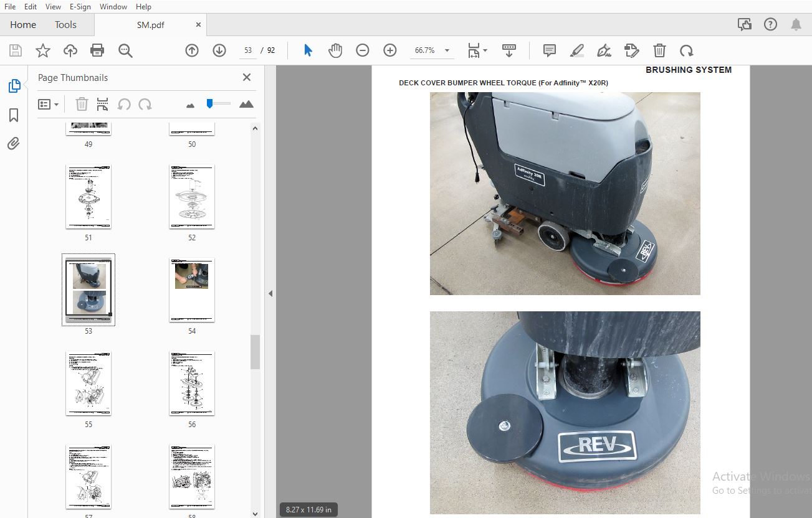Go to next page using the down arrow
The height and width of the screenshot is (518, 812).
click(219, 51)
